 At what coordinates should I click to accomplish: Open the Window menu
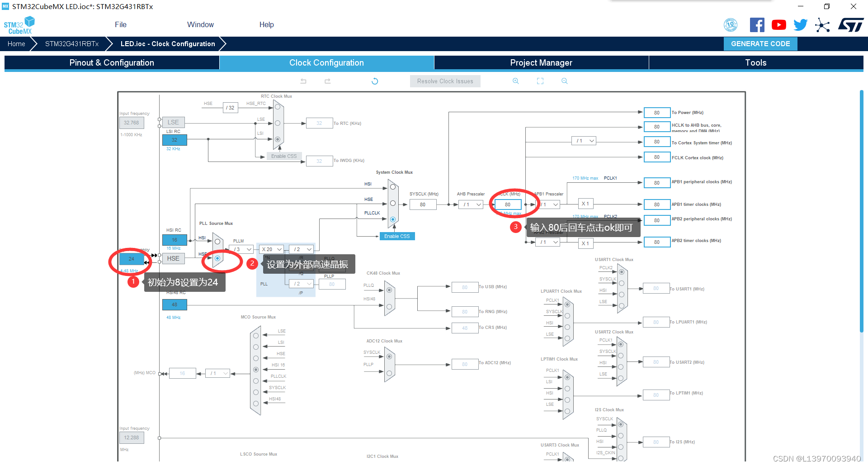[200, 24]
